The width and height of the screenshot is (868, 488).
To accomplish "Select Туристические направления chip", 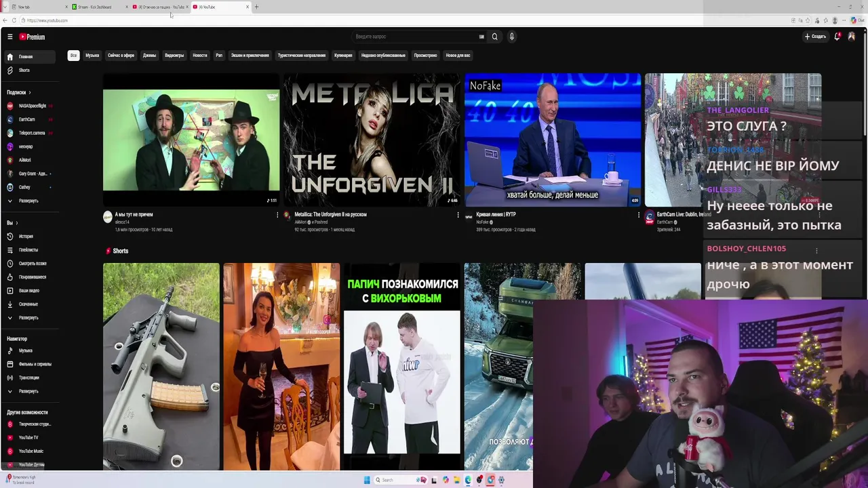I will [x=302, y=56].
